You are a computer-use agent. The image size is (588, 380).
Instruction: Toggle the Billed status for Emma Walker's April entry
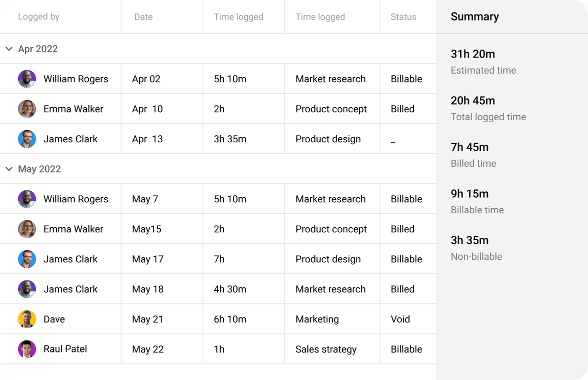coord(402,109)
